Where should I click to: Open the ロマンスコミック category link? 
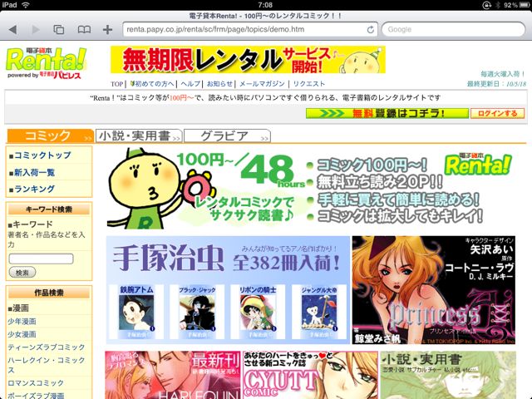pyautogui.click(x=36, y=383)
